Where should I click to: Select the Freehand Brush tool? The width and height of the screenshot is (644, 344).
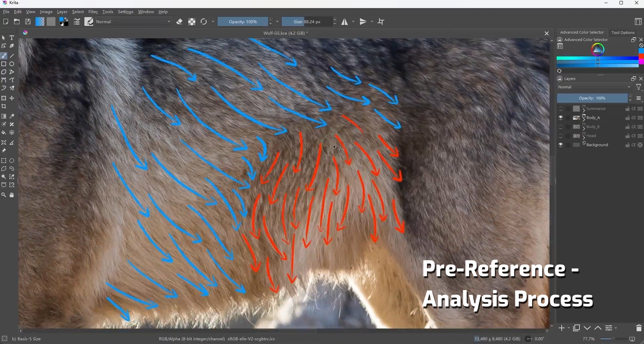click(4, 56)
